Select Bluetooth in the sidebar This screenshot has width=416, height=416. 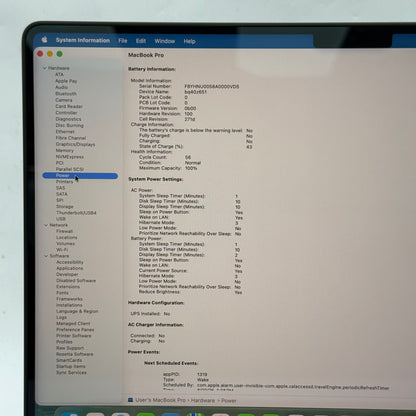[66, 93]
